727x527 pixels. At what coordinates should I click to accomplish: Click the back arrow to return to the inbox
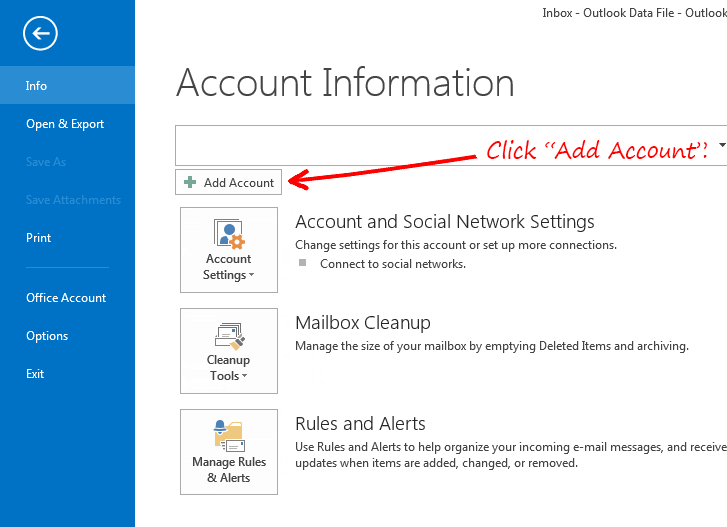click(x=40, y=34)
